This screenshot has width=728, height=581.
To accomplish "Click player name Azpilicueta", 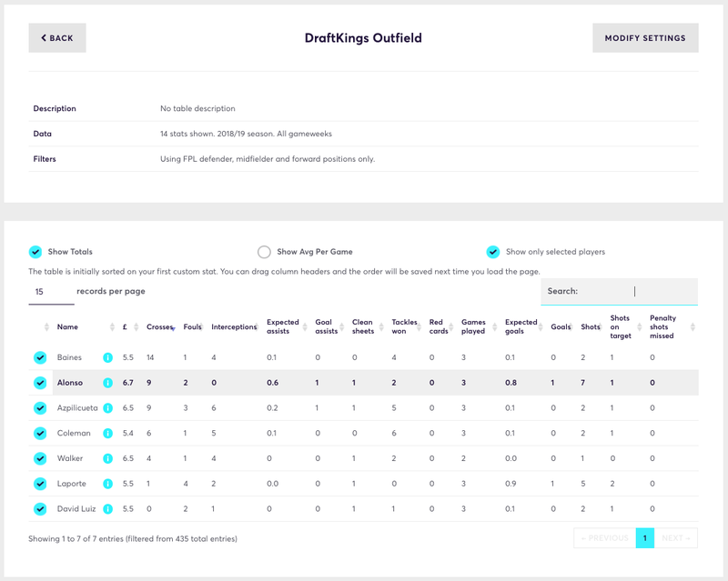I will 77,408.
